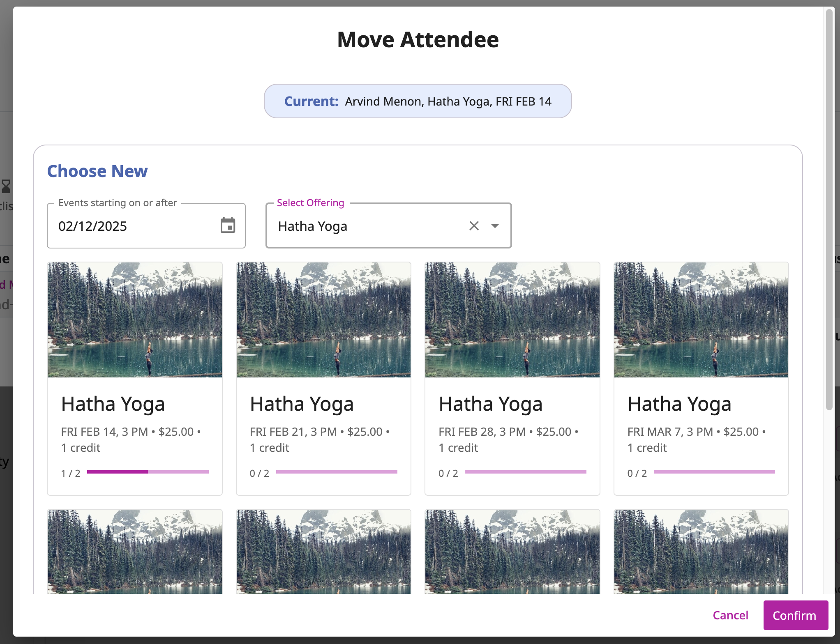Click the Move Attendee dialog title
840x644 pixels.
(418, 39)
